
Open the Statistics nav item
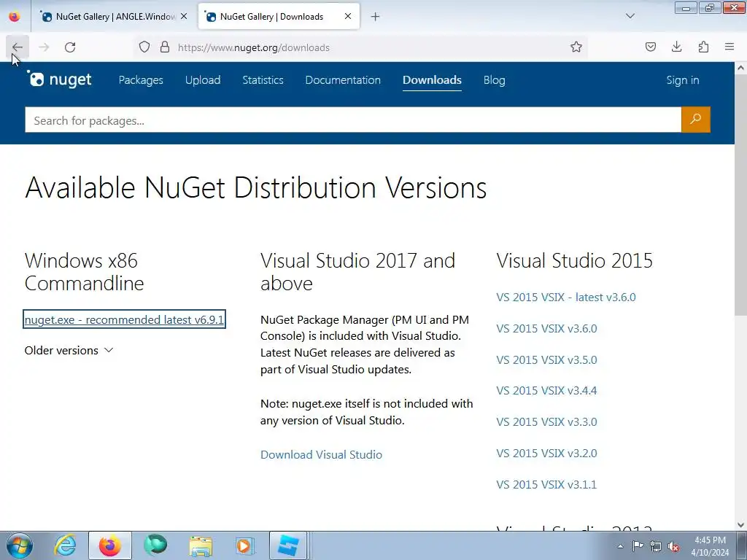coord(263,80)
